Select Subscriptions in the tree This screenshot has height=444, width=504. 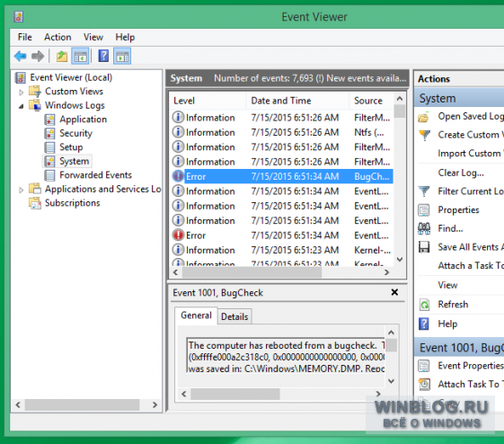pyautogui.click(x=73, y=203)
